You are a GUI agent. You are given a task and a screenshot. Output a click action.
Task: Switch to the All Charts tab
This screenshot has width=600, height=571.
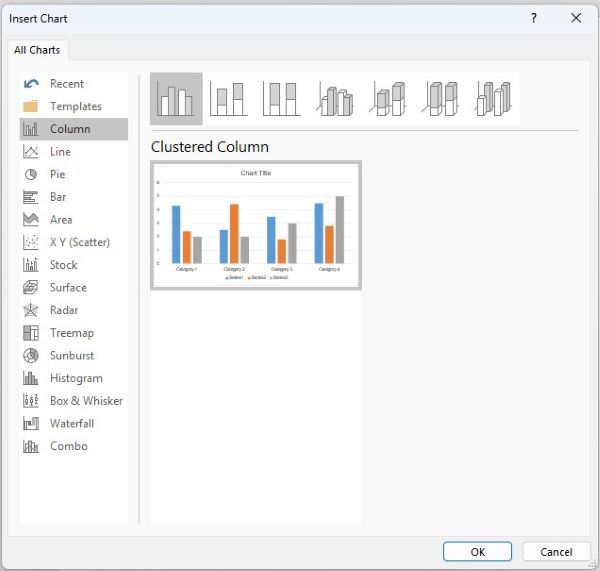tap(36, 50)
